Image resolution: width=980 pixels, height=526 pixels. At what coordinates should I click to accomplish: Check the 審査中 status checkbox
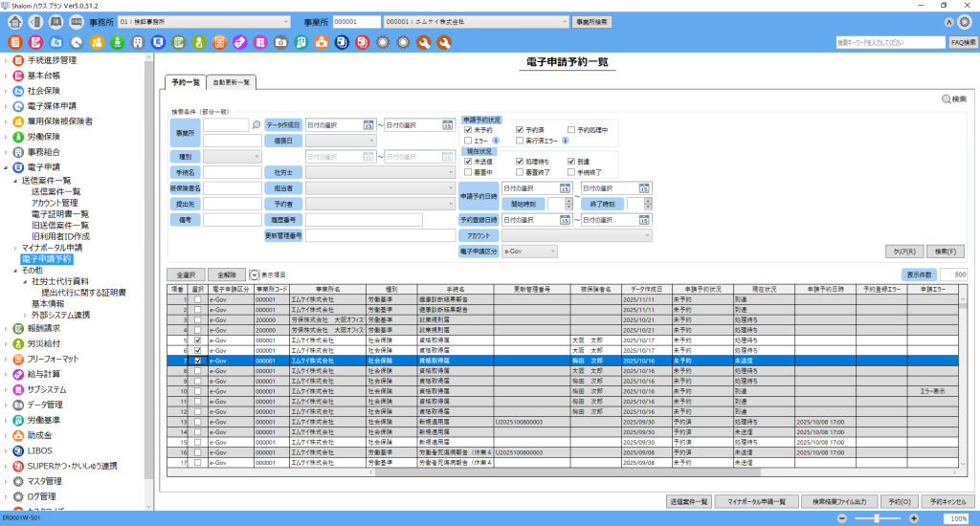pos(468,172)
